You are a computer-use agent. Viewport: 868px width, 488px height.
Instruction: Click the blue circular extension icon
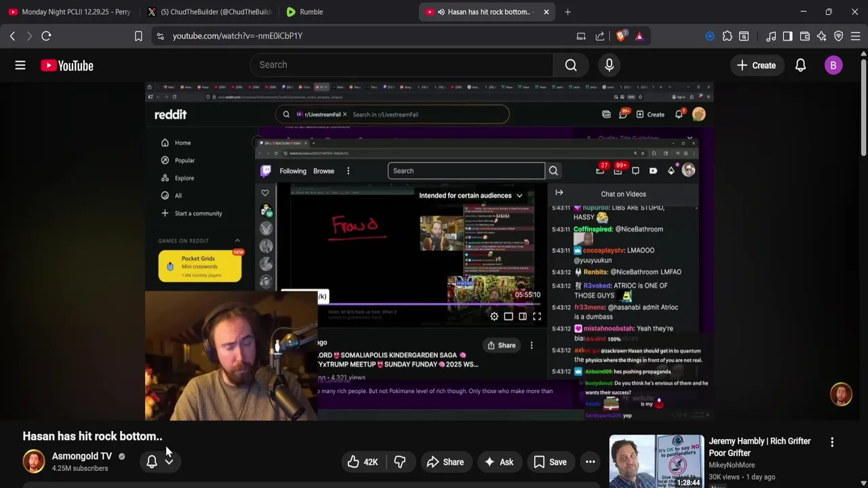tap(710, 36)
